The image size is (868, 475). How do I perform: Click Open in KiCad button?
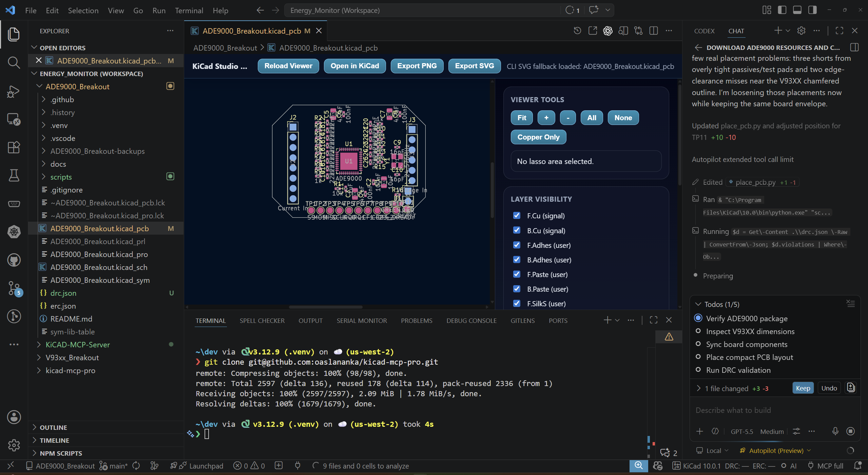(x=355, y=66)
